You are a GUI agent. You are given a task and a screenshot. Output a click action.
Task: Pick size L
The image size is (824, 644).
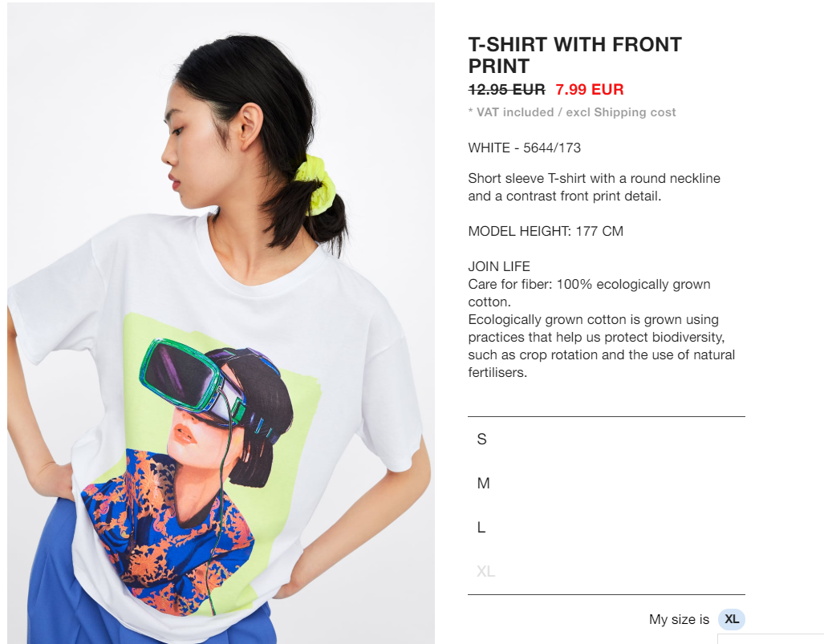coord(606,528)
